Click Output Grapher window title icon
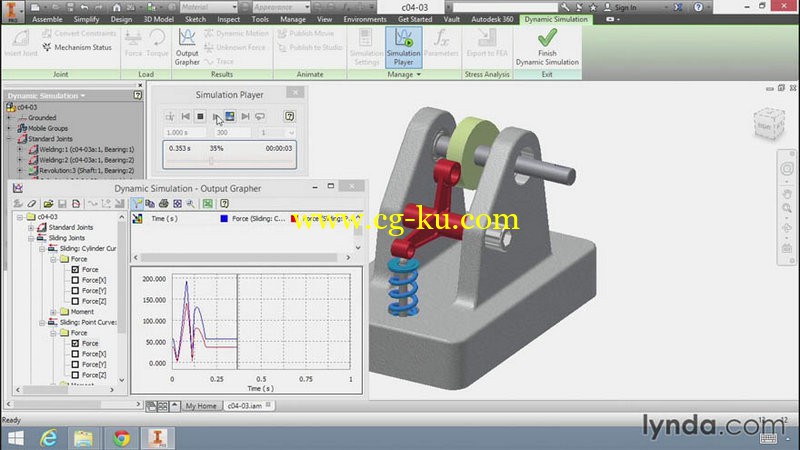The image size is (800, 450). 18,188
